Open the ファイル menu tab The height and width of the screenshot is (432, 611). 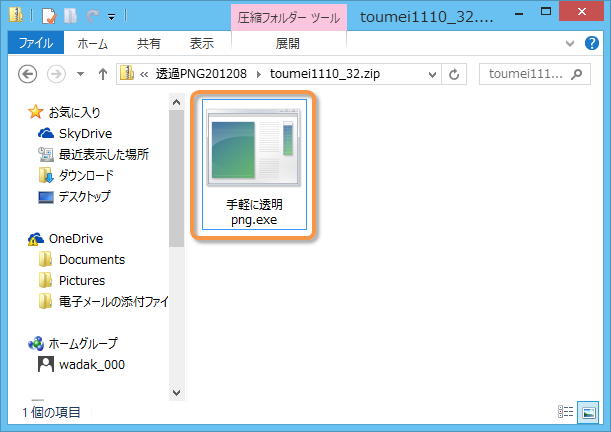(36, 44)
